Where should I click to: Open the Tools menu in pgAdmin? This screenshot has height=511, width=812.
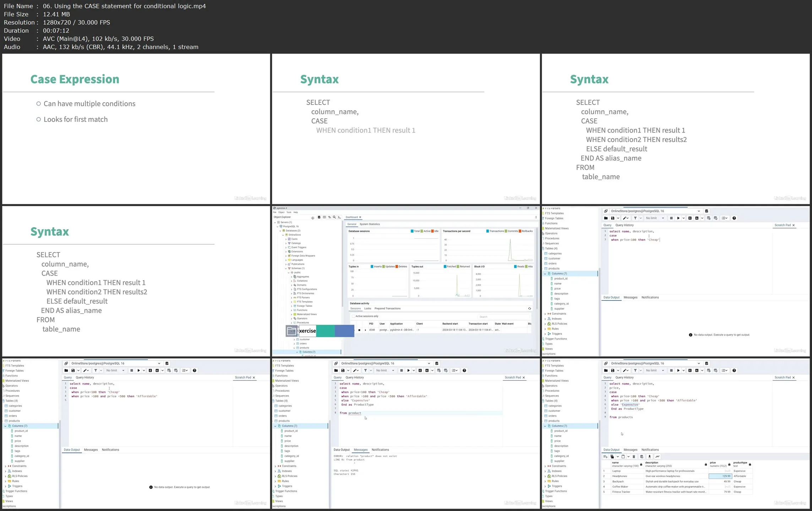click(289, 212)
